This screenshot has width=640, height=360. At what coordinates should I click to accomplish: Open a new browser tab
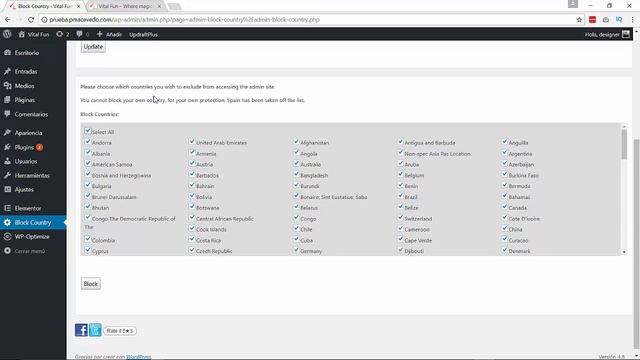tap(174, 6)
